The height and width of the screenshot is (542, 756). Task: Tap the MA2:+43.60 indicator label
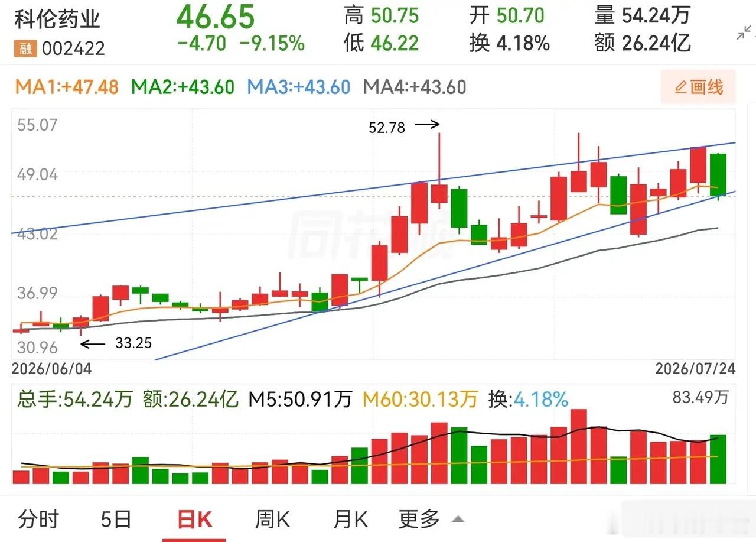[x=183, y=87]
